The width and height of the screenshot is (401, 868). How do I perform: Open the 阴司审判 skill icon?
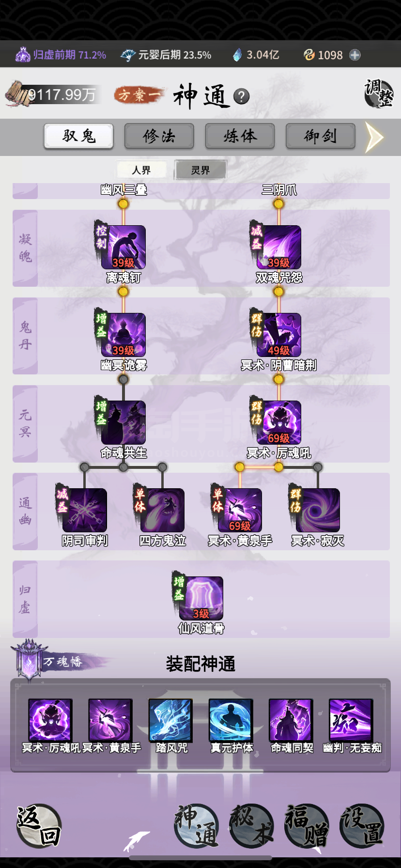(85, 510)
